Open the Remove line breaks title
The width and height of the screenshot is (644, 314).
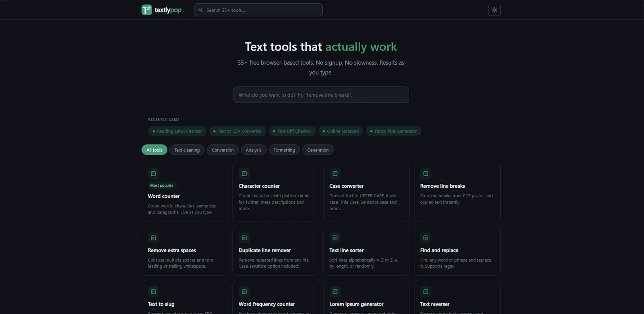coord(443,186)
